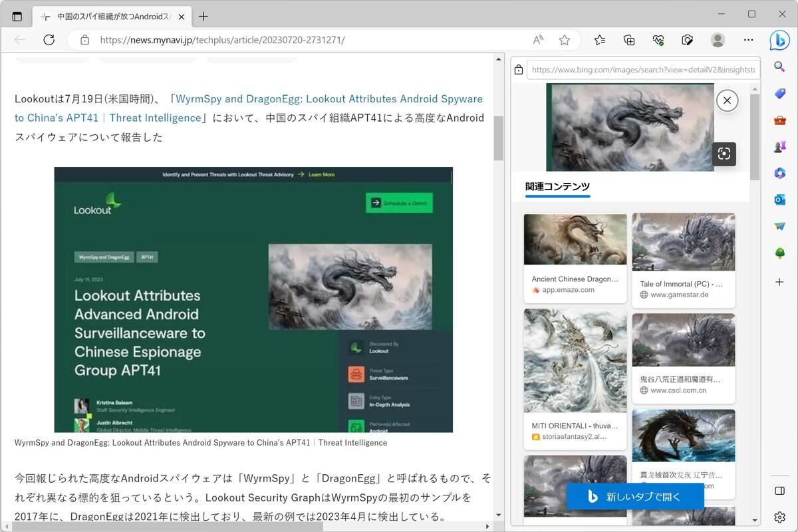This screenshot has height=532, width=798.
Task: Go back to the previous page
Action: 20,40
